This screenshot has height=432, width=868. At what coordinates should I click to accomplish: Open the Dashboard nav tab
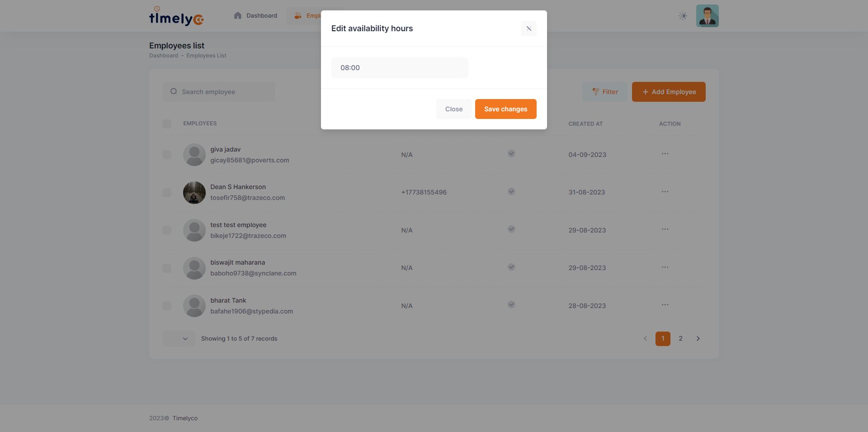[x=255, y=16]
